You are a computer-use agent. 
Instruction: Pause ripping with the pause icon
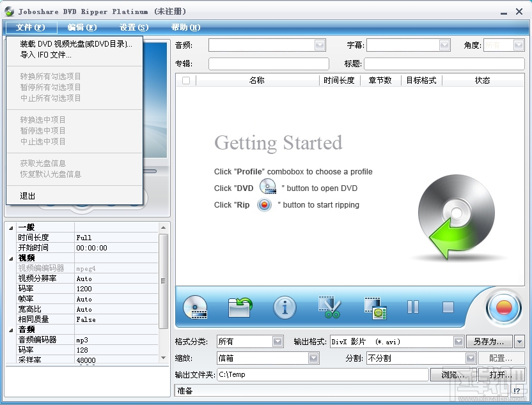click(x=412, y=307)
